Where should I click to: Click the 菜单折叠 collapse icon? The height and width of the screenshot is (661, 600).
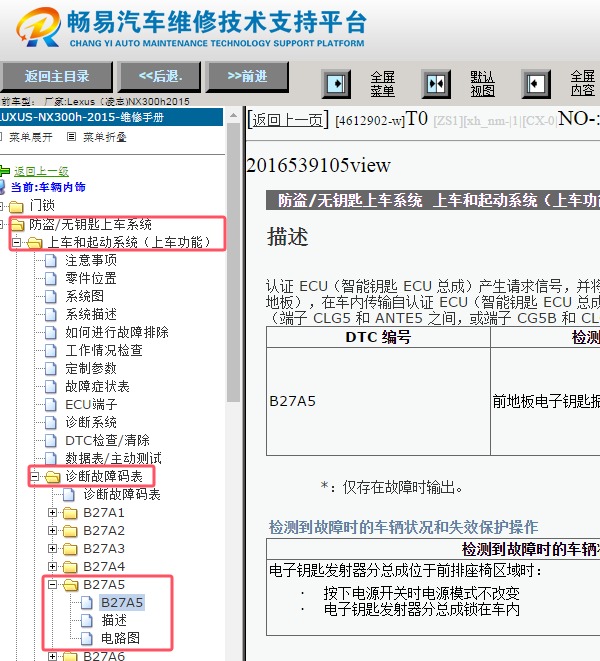72,137
